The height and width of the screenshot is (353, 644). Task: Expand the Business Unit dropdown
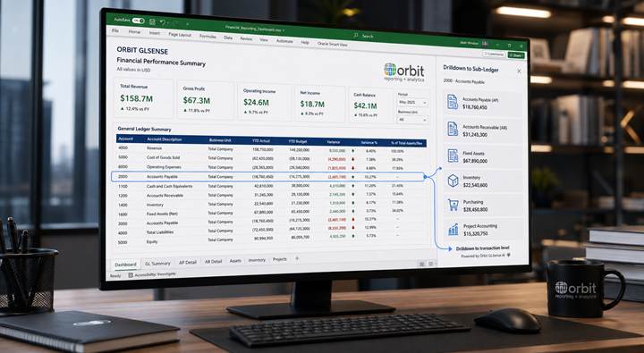tap(412, 120)
